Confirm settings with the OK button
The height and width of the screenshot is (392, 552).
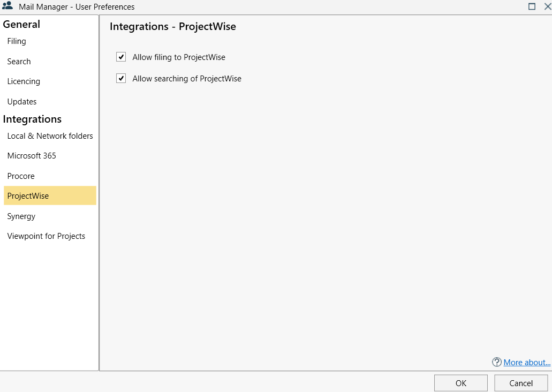tap(460, 382)
